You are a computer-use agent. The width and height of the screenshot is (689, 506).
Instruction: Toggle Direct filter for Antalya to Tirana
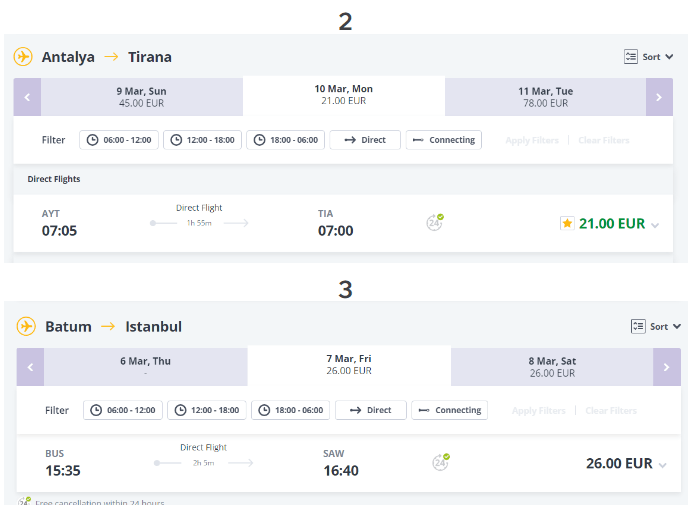coord(365,140)
